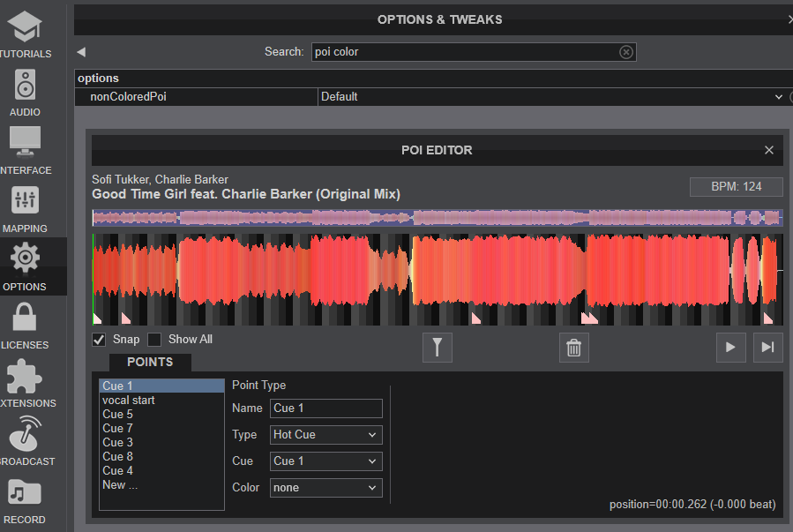
Task: Select Cue 8 in the points list
Action: (x=161, y=457)
